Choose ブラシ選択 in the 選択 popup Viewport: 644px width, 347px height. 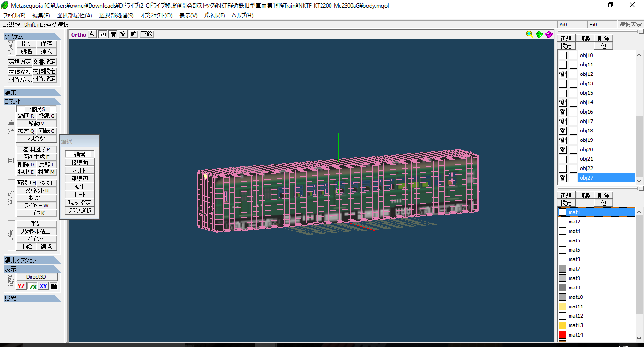(x=80, y=211)
